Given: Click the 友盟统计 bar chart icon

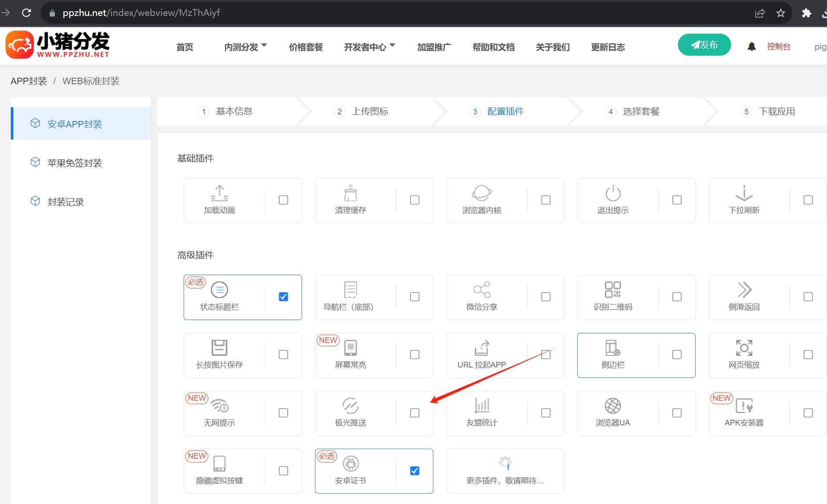Looking at the screenshot, I should 481,406.
